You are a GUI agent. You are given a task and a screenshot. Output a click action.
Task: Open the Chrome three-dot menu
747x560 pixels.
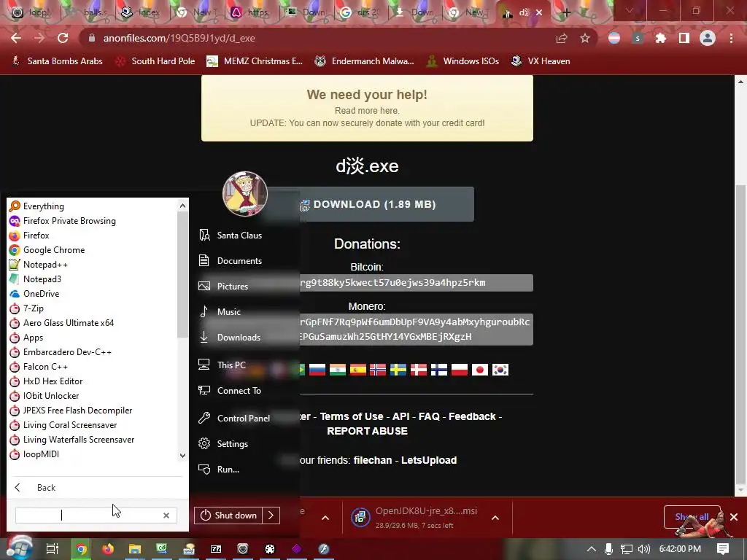tap(731, 38)
